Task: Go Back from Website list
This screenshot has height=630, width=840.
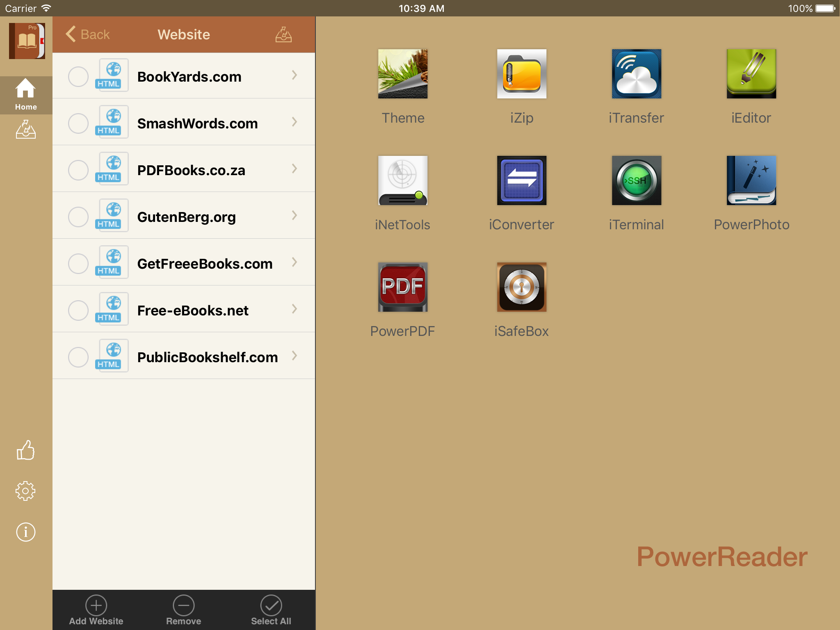Action: [x=88, y=34]
